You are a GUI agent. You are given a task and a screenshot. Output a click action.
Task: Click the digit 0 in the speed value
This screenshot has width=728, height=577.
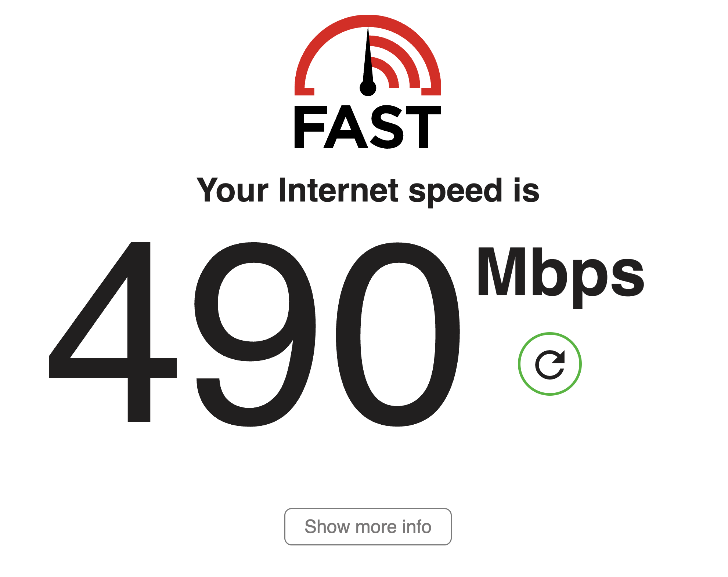(398, 334)
